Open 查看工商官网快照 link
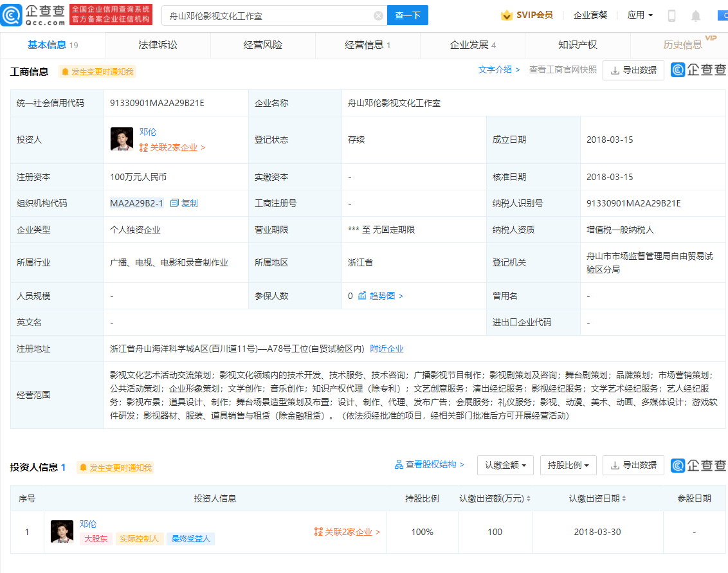 (x=563, y=69)
